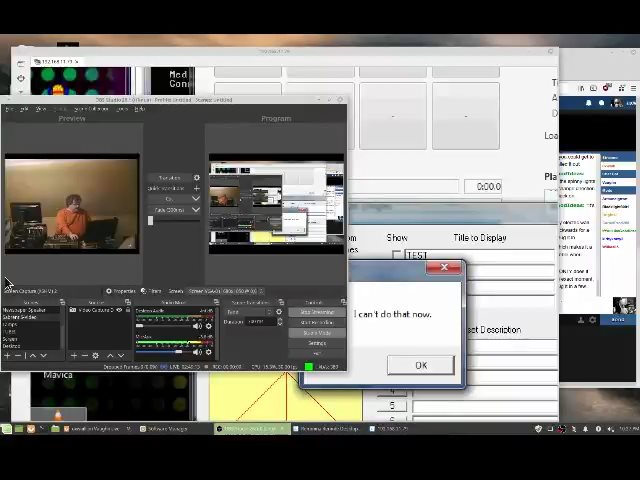Expand the Fade quick transition dropdown
640x480 pixels.
pyautogui.click(x=196, y=210)
